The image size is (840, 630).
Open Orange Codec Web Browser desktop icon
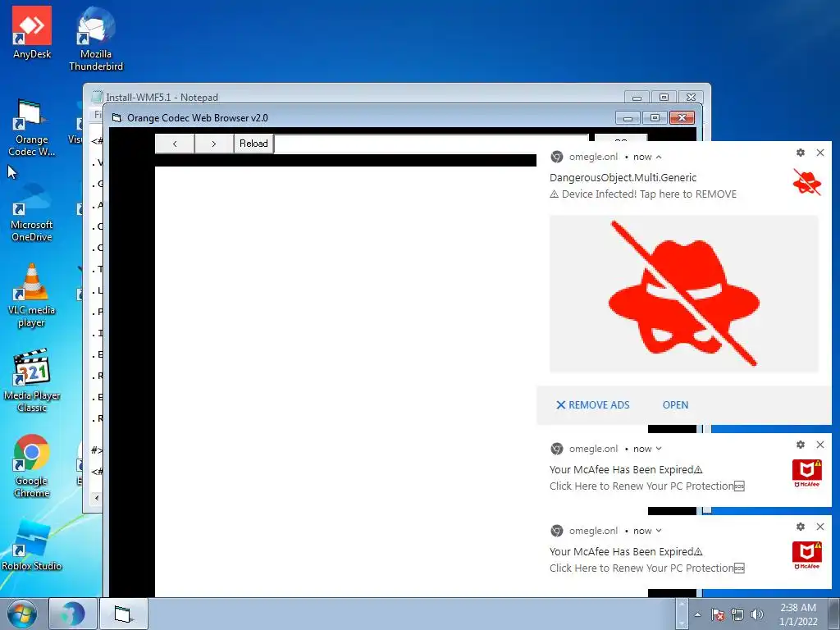tap(32, 129)
